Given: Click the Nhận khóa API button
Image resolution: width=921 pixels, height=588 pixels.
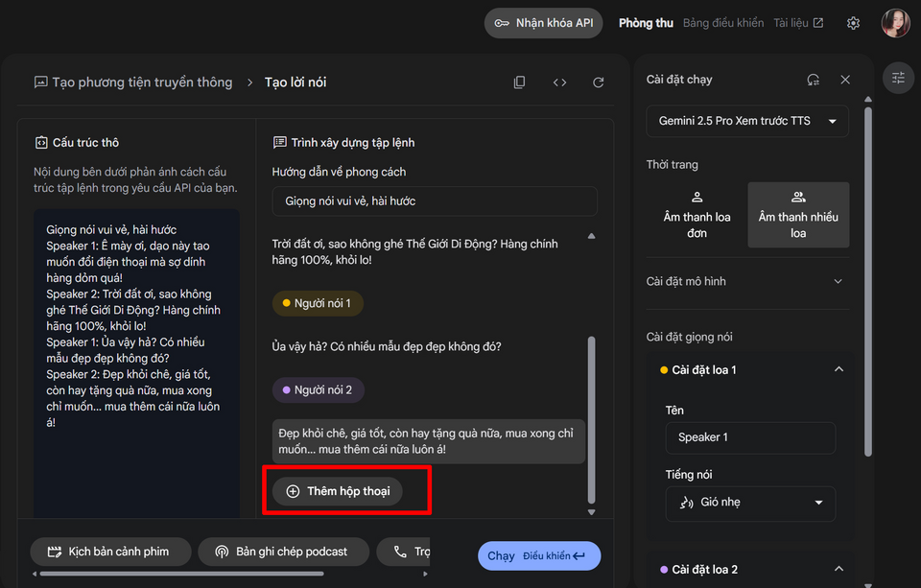Looking at the screenshot, I should (x=543, y=23).
